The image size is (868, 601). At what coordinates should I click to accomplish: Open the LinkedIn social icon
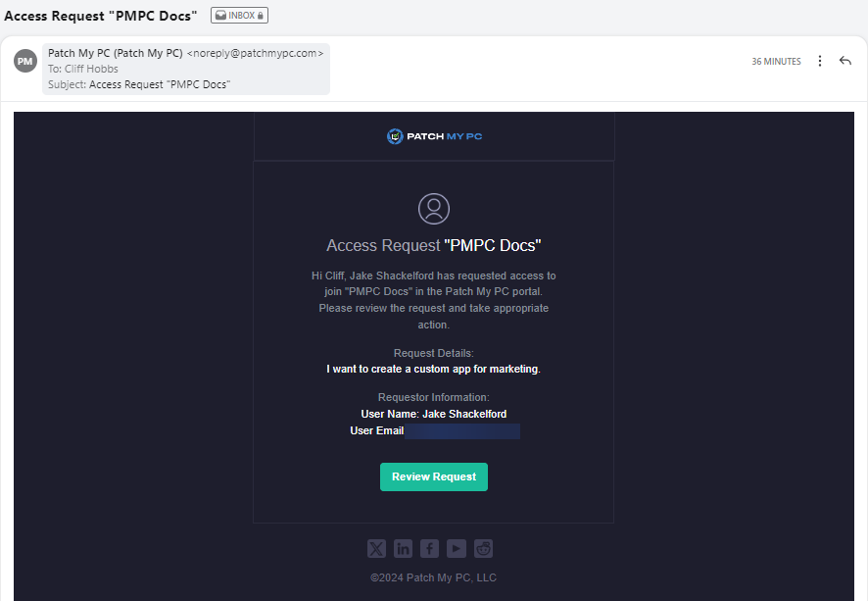[403, 548]
